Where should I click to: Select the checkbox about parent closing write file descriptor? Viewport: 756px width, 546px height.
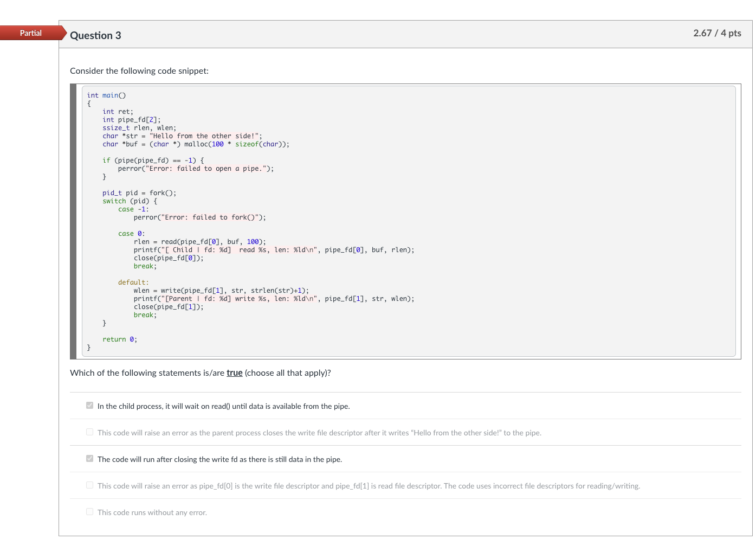89,432
